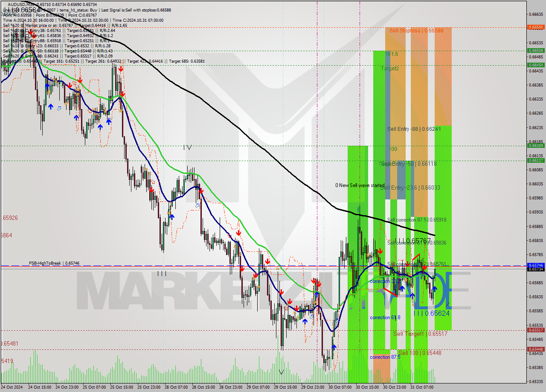Select the green 0.66117 price axis tag

coord(536,161)
